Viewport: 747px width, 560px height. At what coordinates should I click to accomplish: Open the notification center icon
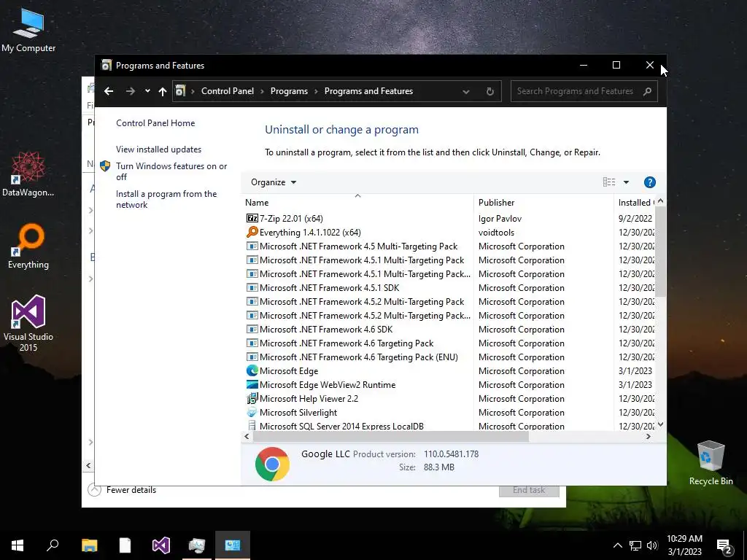coord(724,546)
